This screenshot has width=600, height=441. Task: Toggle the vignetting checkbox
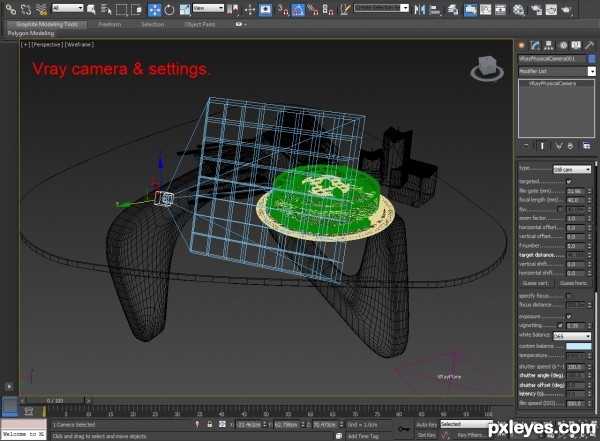[560, 325]
